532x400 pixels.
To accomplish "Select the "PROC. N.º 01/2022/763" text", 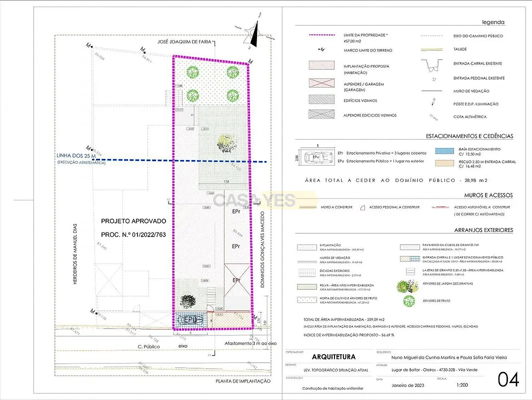I will (x=133, y=235).
